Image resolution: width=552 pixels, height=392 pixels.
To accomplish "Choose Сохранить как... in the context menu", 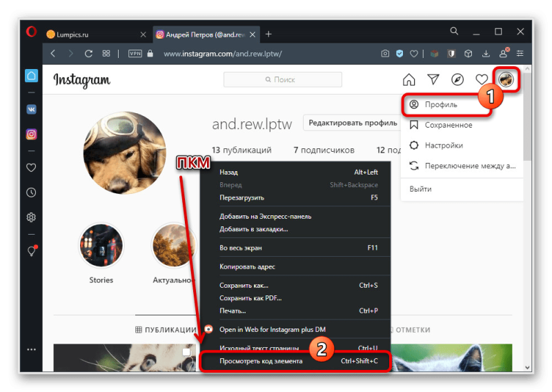I will [295, 286].
